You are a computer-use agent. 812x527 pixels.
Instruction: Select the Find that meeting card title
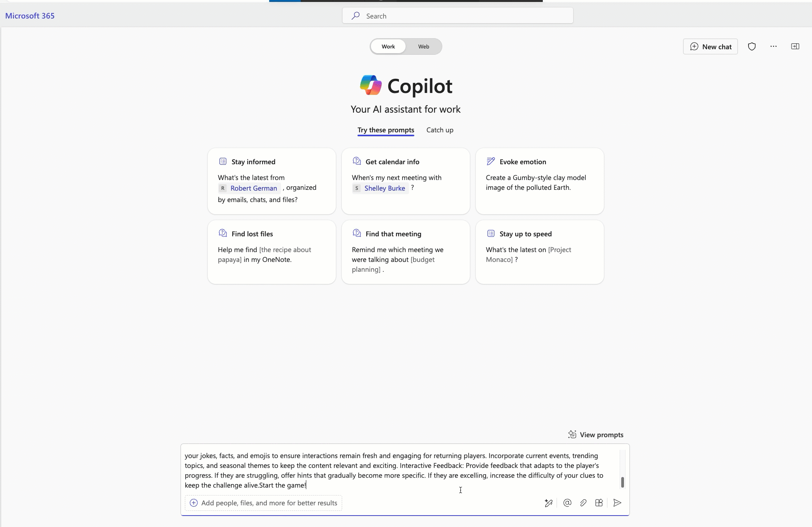pos(393,234)
